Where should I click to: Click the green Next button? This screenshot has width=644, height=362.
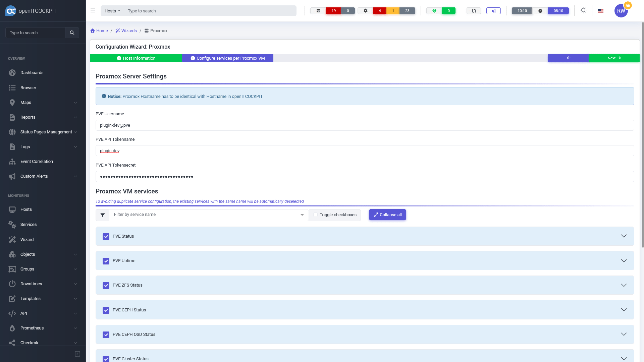tap(614, 58)
